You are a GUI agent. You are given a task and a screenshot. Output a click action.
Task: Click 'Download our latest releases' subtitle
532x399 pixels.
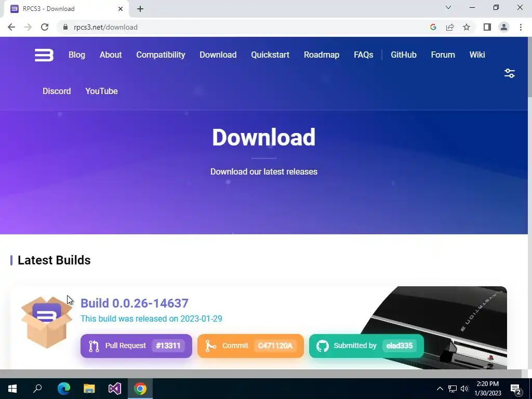[x=263, y=171]
